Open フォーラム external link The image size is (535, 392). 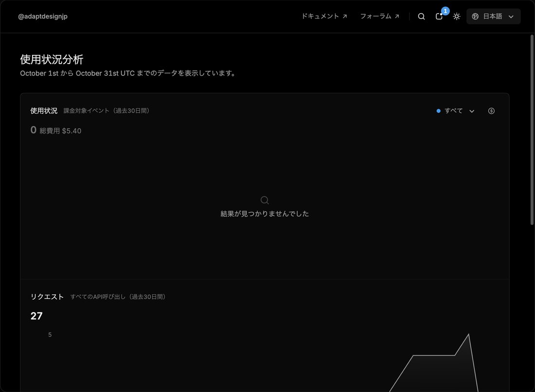(379, 16)
